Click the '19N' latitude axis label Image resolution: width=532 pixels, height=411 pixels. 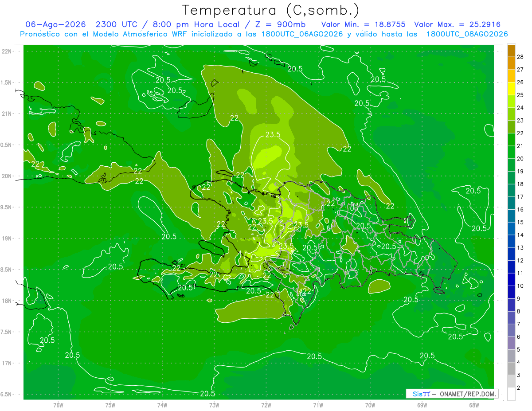(x=7, y=239)
